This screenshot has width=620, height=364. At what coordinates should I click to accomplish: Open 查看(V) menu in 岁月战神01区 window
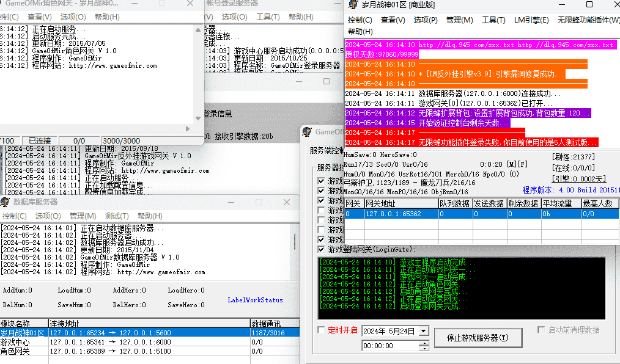coord(393,20)
